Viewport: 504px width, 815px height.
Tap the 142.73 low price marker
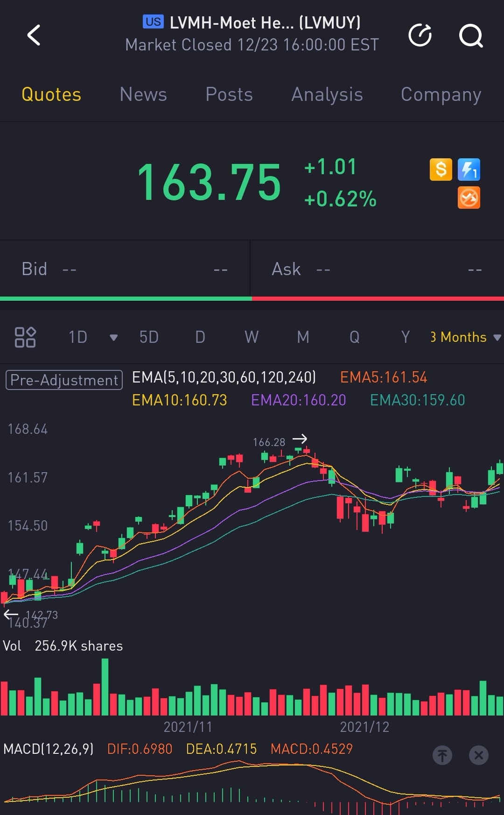(x=42, y=615)
